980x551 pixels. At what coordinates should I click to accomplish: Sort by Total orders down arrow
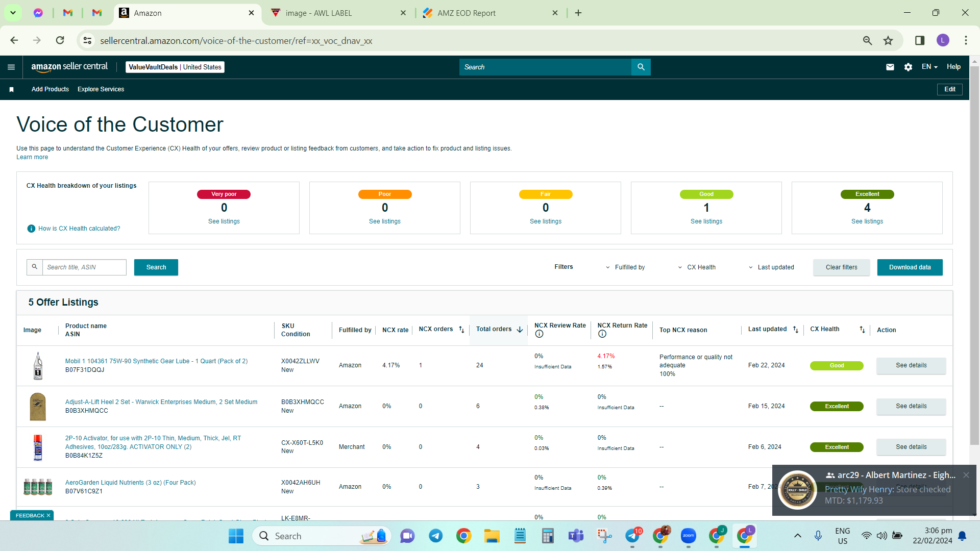(x=520, y=330)
